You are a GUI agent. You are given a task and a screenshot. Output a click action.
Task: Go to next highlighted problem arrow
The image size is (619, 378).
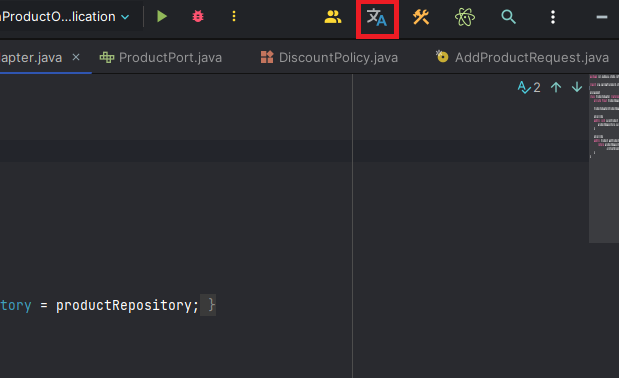click(x=577, y=87)
